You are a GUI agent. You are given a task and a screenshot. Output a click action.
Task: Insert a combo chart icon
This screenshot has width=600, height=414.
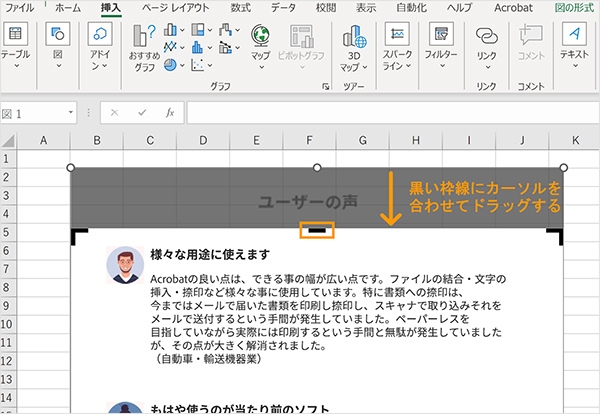point(226,47)
